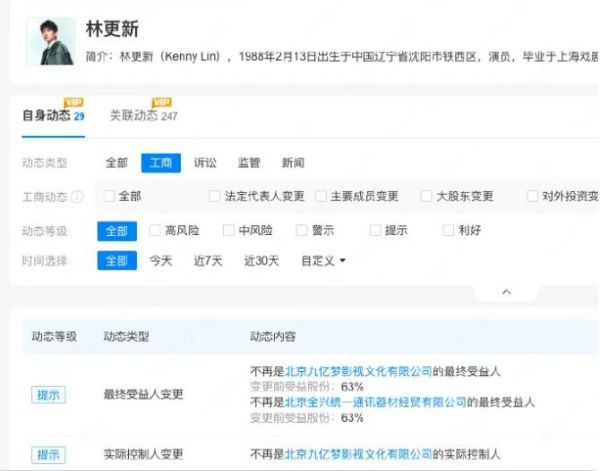Click the VIP badge on 关联动态 tab
Image resolution: width=600 pixels, height=471 pixels.
162,103
